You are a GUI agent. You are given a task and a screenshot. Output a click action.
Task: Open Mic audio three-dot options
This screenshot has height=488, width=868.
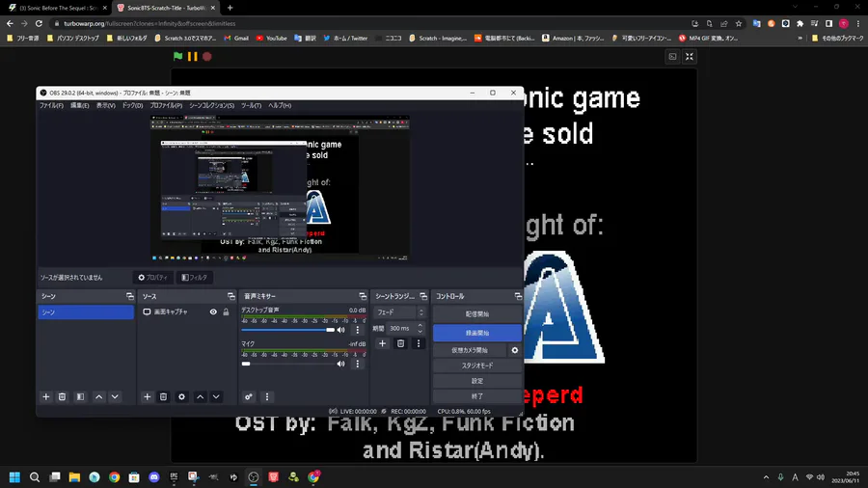[x=358, y=364]
